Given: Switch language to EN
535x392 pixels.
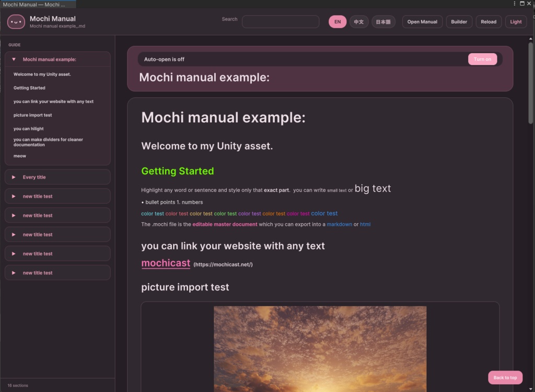Looking at the screenshot, I should click(338, 22).
